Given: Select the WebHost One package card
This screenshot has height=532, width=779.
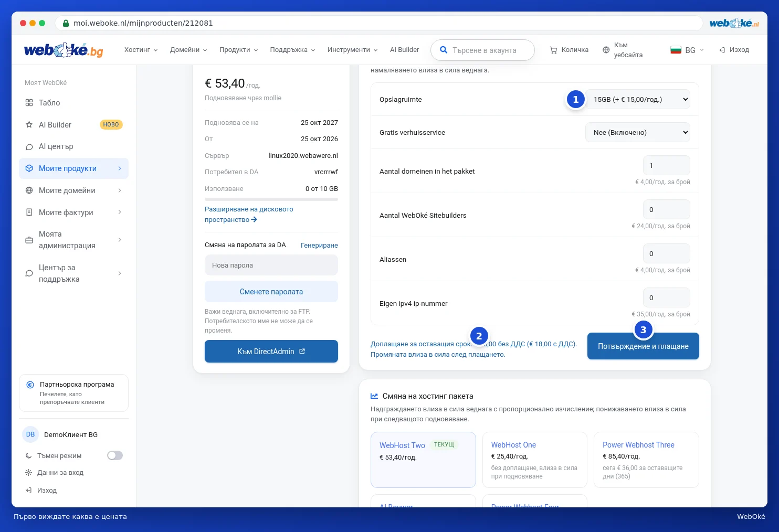Looking at the screenshot, I should point(534,460).
